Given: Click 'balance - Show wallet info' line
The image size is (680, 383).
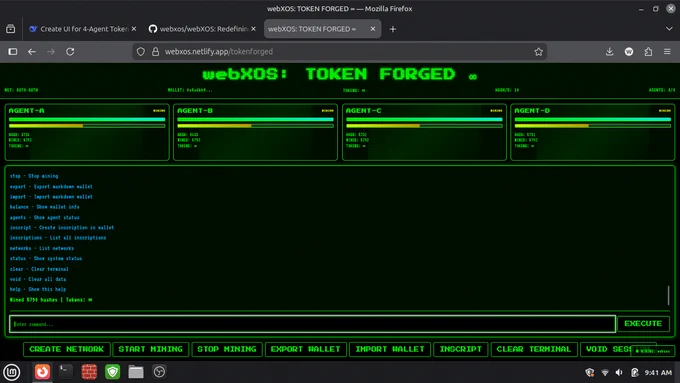Looking at the screenshot, I should (44, 207).
